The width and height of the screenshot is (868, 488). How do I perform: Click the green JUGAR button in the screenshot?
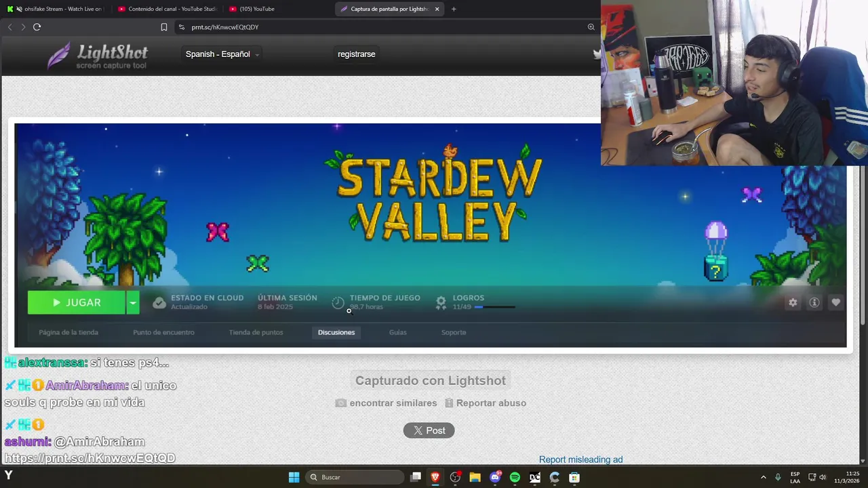76,302
